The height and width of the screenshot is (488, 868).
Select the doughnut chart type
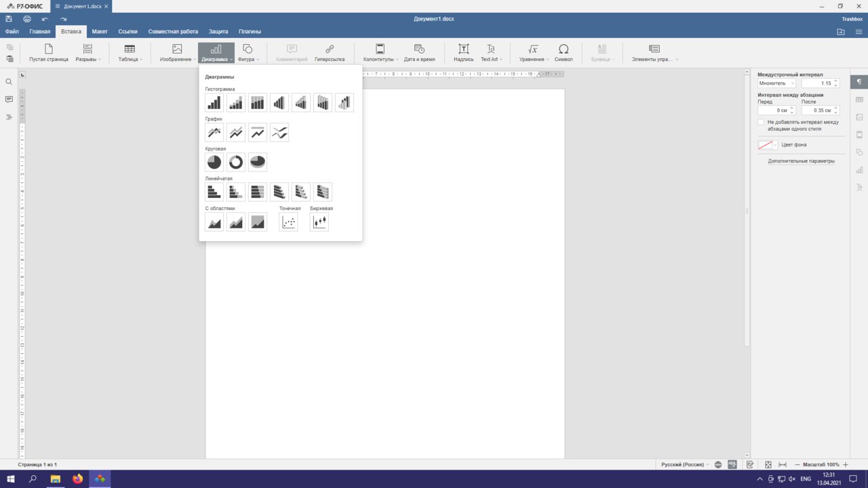(236, 162)
